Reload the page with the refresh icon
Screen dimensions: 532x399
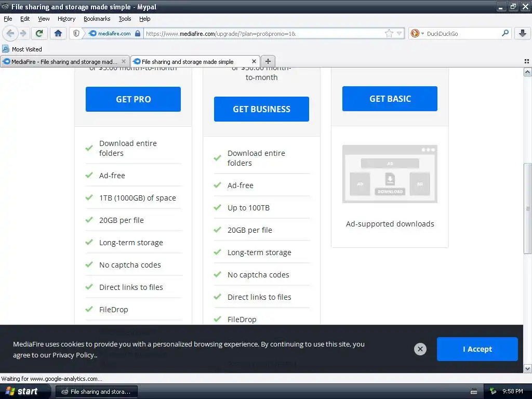(x=39, y=33)
